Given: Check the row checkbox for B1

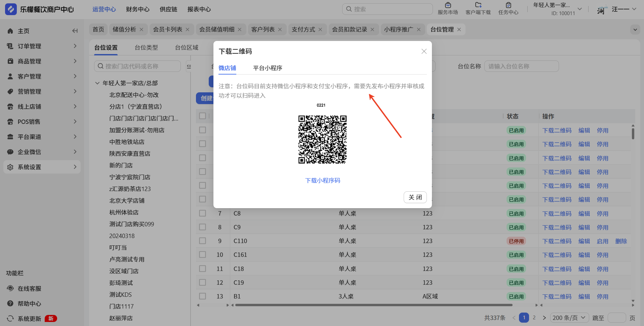Looking at the screenshot, I should tap(202, 296).
